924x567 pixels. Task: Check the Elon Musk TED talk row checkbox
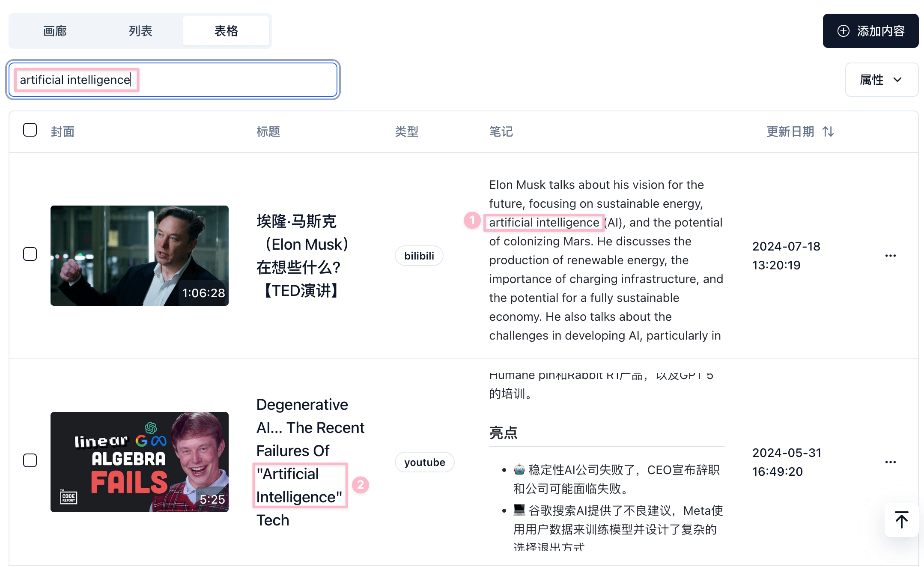(x=30, y=254)
